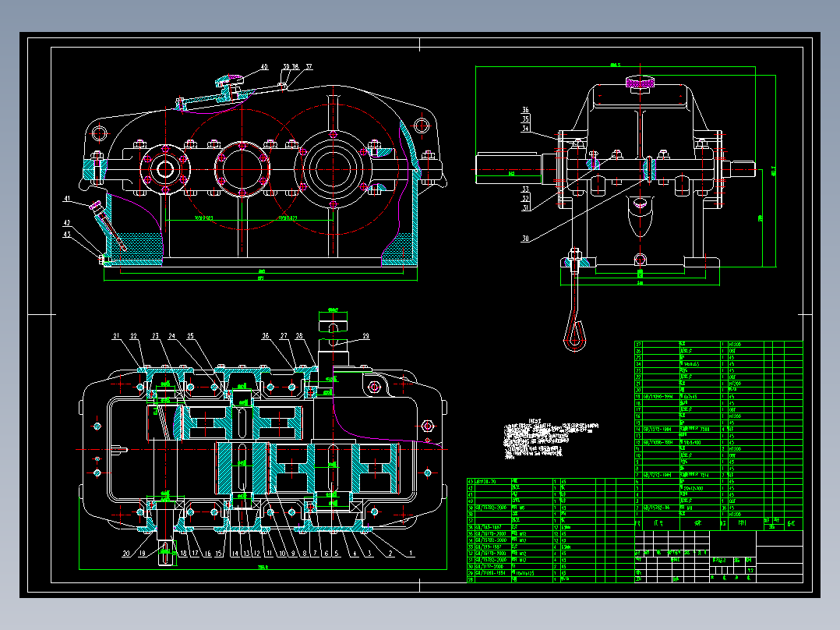Pick callout number 6 under the top view
The image size is (840, 630).
pos(326,554)
